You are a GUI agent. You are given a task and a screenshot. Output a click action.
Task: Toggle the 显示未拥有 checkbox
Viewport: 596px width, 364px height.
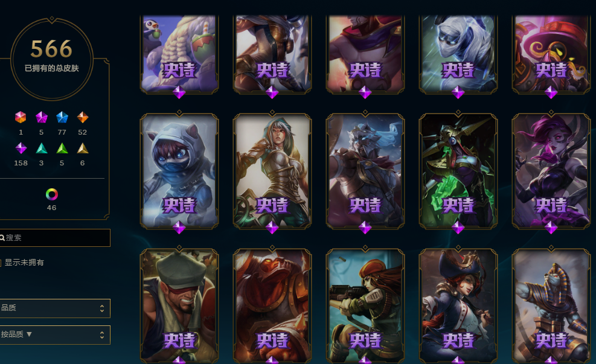(1, 263)
